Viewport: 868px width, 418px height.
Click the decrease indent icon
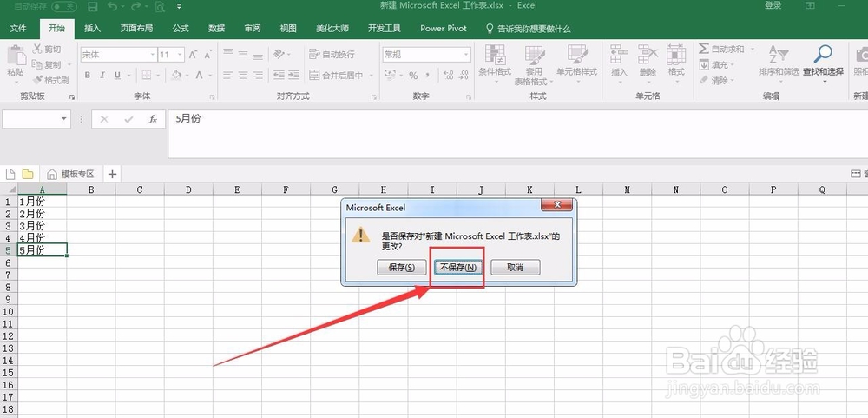[x=279, y=75]
